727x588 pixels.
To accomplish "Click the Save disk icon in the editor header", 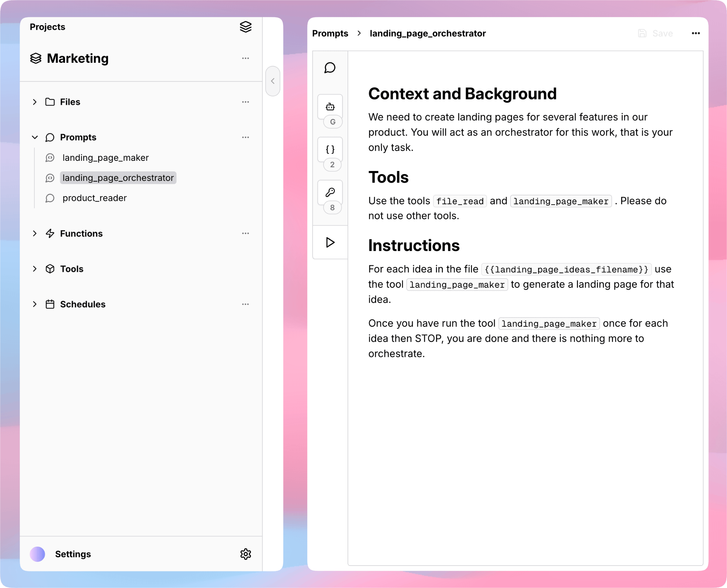I will [x=642, y=33].
